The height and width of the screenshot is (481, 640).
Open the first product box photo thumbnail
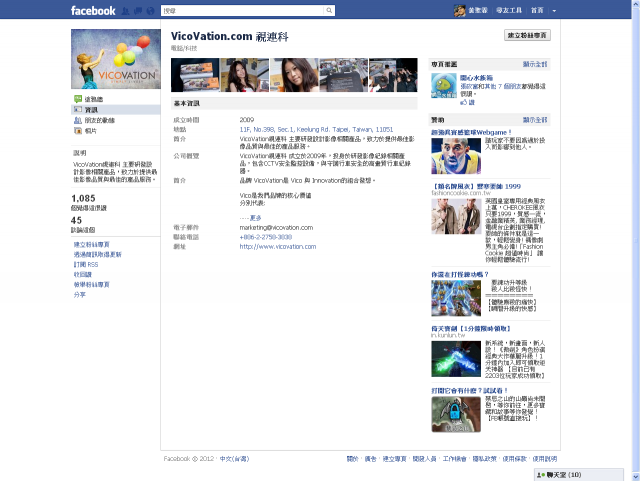195,75
